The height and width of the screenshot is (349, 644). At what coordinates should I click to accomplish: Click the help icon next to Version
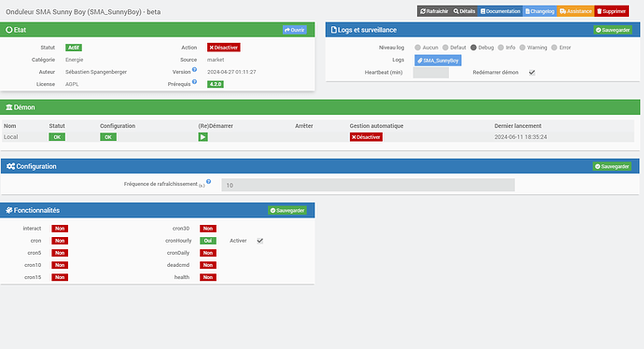point(195,69)
